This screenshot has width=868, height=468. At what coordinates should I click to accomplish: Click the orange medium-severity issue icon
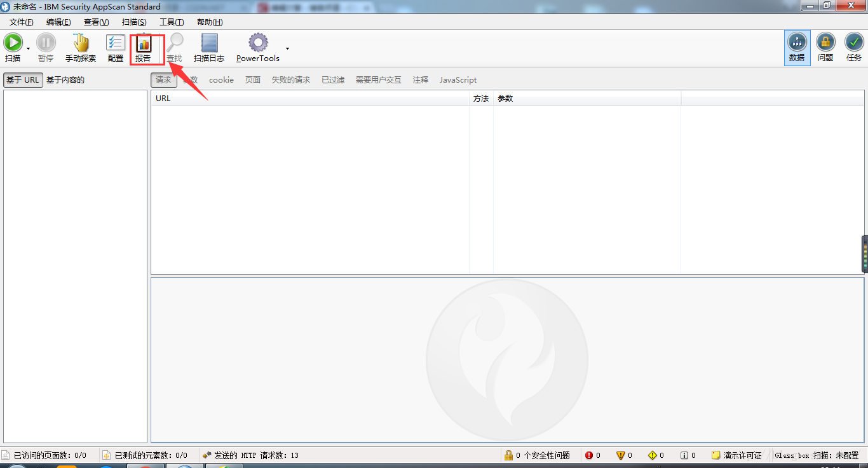coord(621,455)
